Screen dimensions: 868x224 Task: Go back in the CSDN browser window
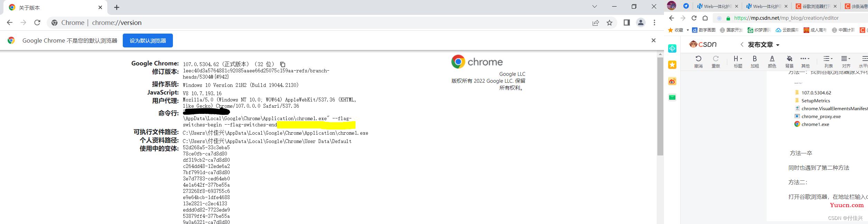pyautogui.click(x=672, y=18)
